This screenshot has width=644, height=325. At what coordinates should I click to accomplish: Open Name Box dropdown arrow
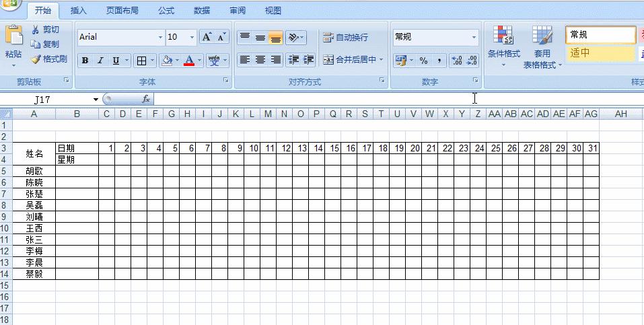tap(96, 100)
